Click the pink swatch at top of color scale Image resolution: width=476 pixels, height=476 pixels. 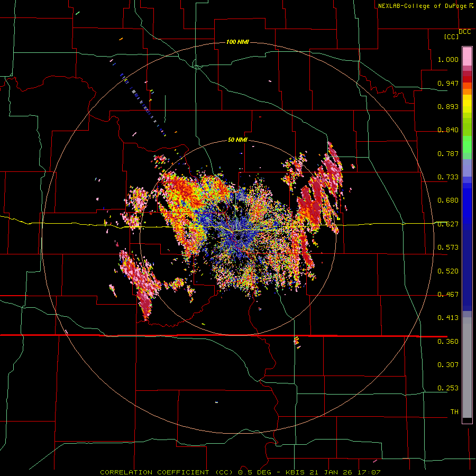click(467, 56)
